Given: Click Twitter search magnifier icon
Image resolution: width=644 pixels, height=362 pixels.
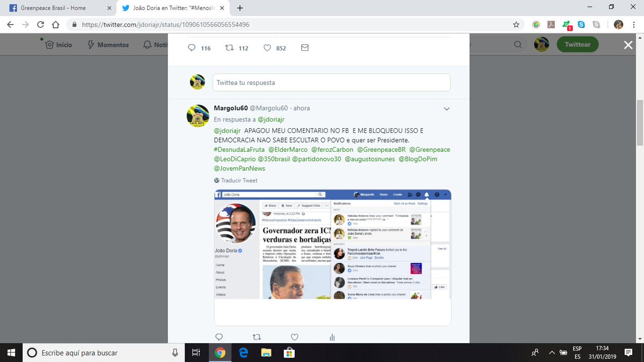Looking at the screenshot, I should tap(518, 45).
